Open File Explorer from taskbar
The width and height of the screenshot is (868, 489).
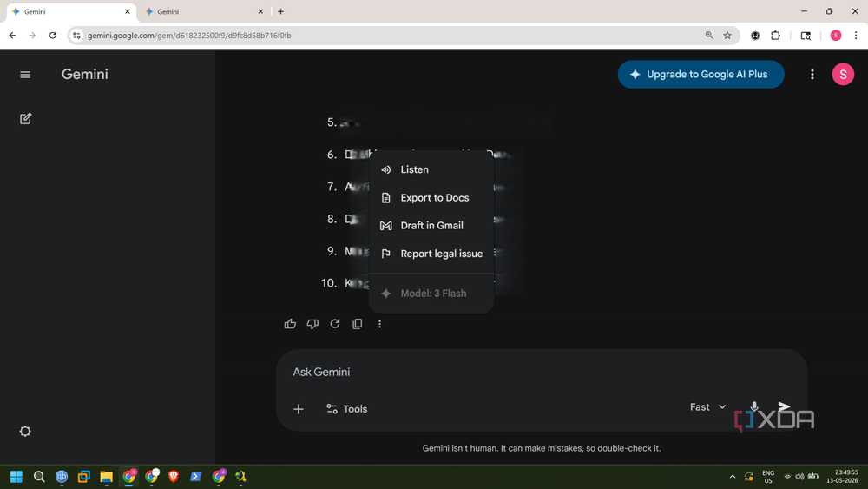pyautogui.click(x=106, y=476)
